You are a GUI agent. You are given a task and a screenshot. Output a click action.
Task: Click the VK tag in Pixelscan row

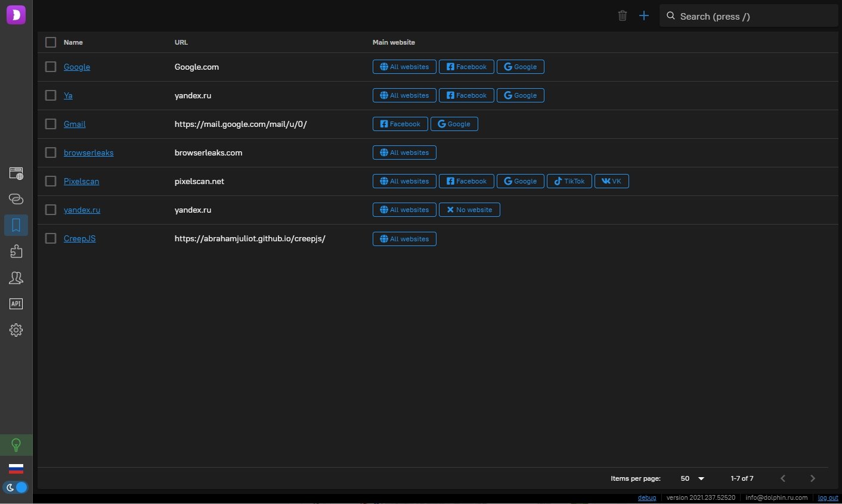[x=612, y=181]
